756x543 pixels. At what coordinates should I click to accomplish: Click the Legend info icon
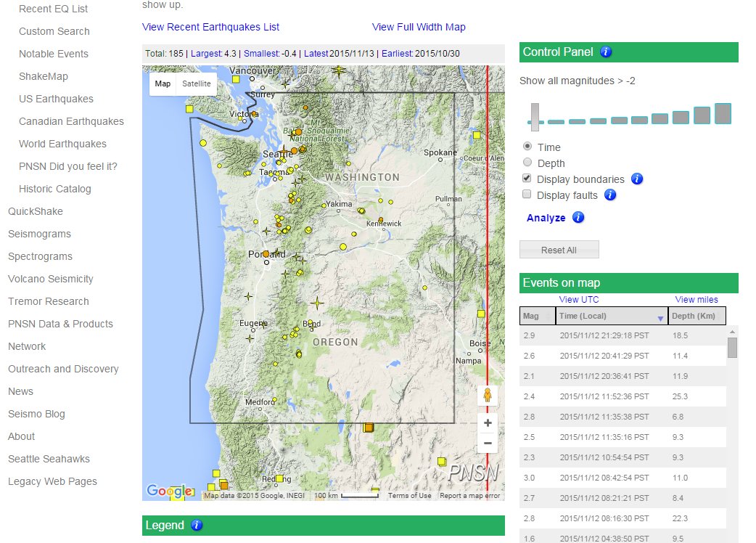click(x=196, y=525)
